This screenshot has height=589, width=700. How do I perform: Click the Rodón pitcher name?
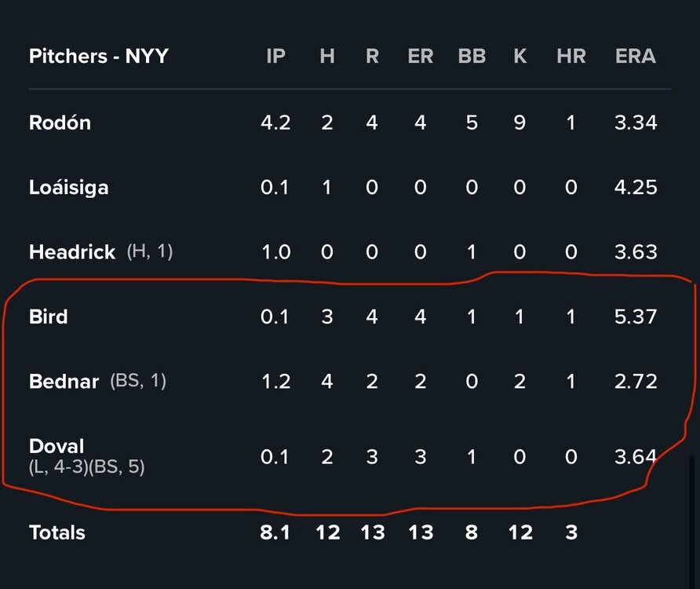click(x=60, y=123)
